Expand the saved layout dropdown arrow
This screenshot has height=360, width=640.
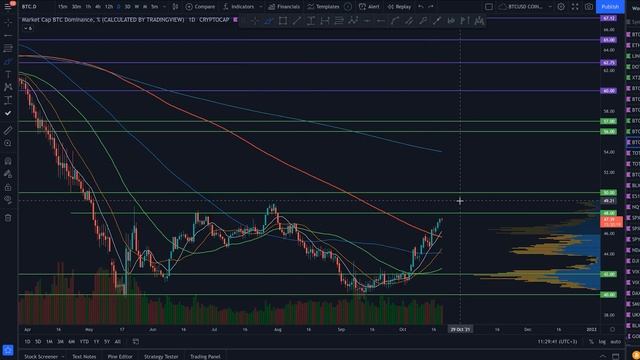(550, 7)
